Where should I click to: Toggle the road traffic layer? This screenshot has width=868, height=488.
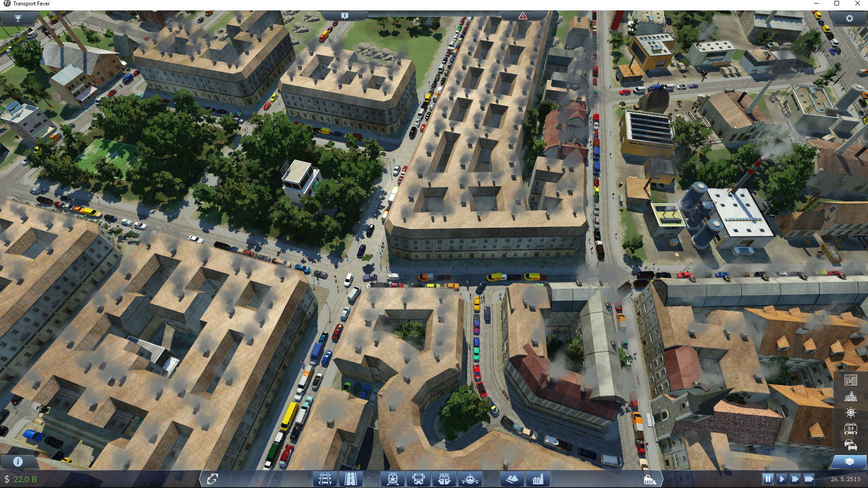[x=850, y=445]
